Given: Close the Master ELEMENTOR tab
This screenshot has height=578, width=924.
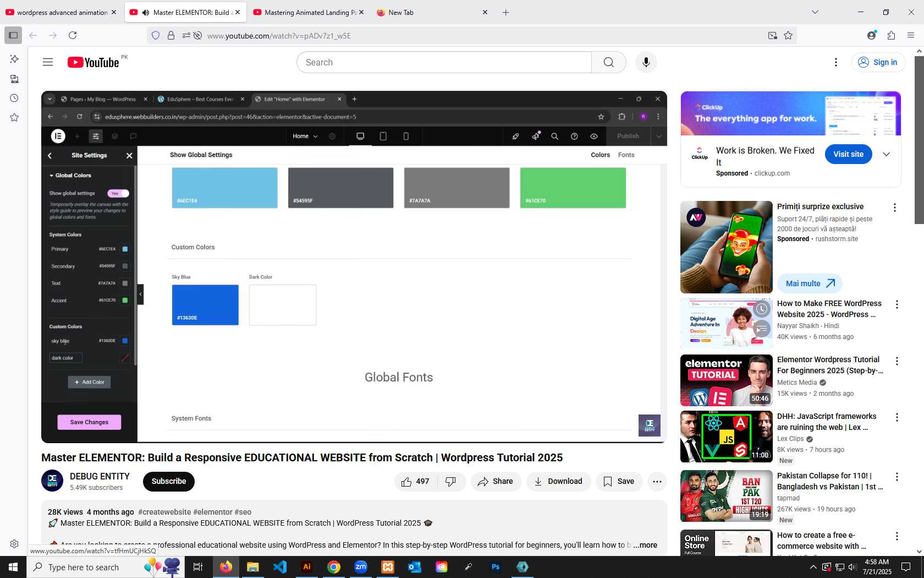Looking at the screenshot, I should pos(238,12).
